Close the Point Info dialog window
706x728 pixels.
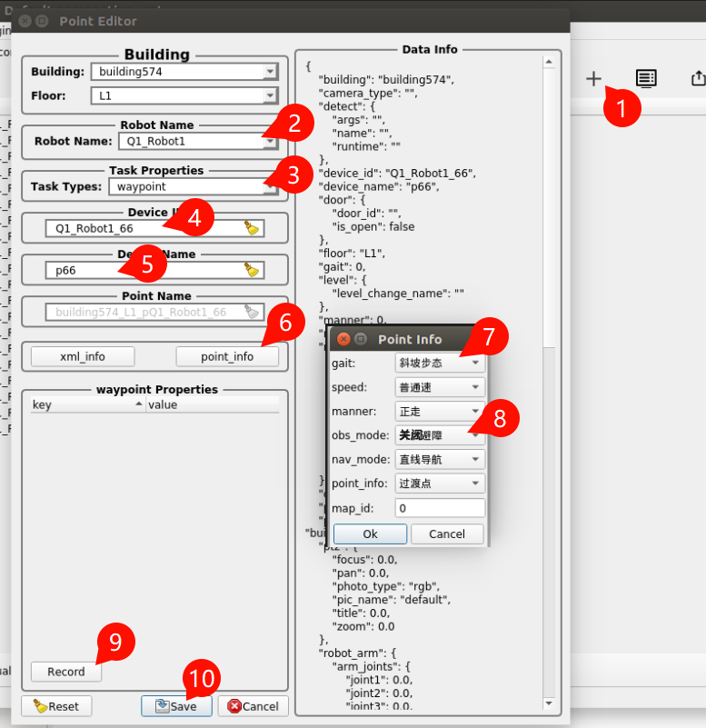click(x=343, y=339)
